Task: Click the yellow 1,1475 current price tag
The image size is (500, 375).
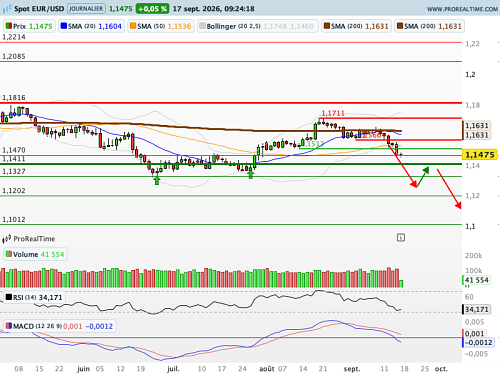Action: click(480, 155)
